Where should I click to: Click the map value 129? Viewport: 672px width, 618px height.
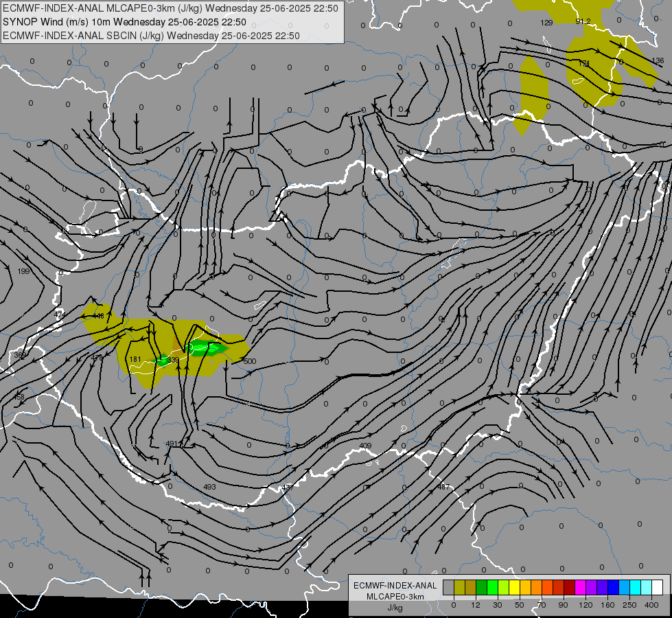(546, 22)
